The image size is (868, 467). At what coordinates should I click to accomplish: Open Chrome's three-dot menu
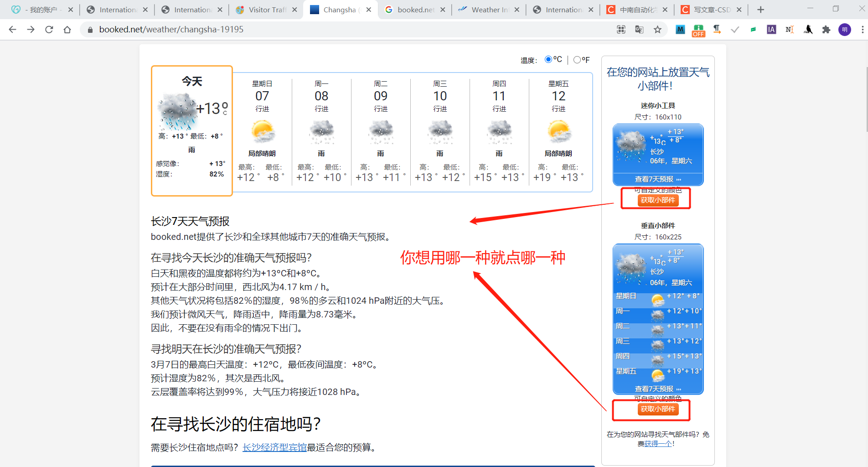pyautogui.click(x=863, y=30)
